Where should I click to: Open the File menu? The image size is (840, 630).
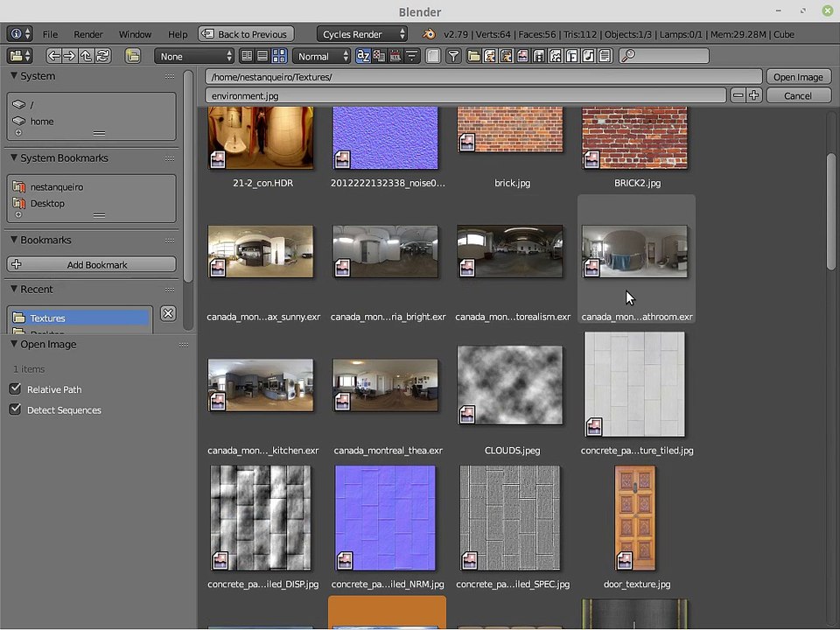50,34
